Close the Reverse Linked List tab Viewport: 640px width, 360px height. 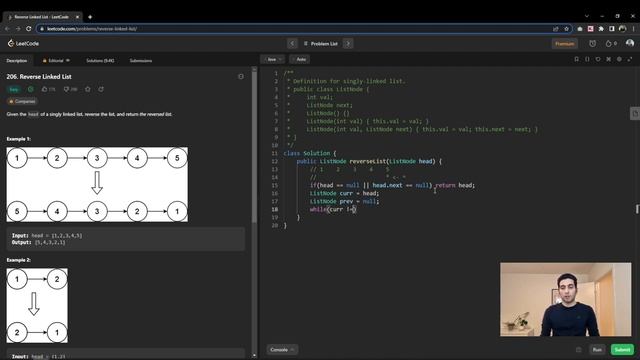click(x=77, y=17)
